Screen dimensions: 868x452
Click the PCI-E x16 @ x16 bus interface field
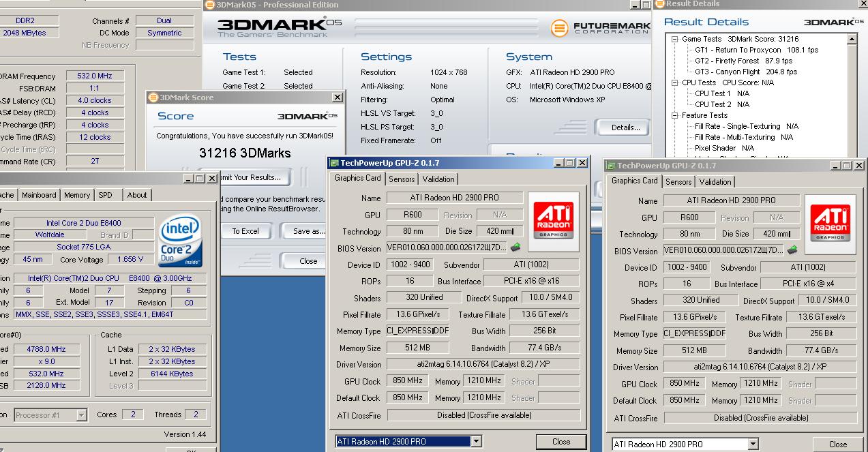533,281
